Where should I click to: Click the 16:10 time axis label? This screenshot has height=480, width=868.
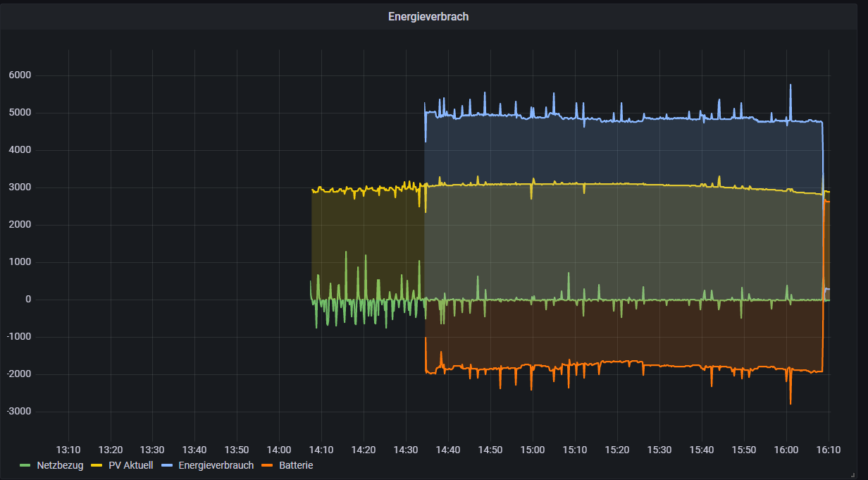(829, 450)
